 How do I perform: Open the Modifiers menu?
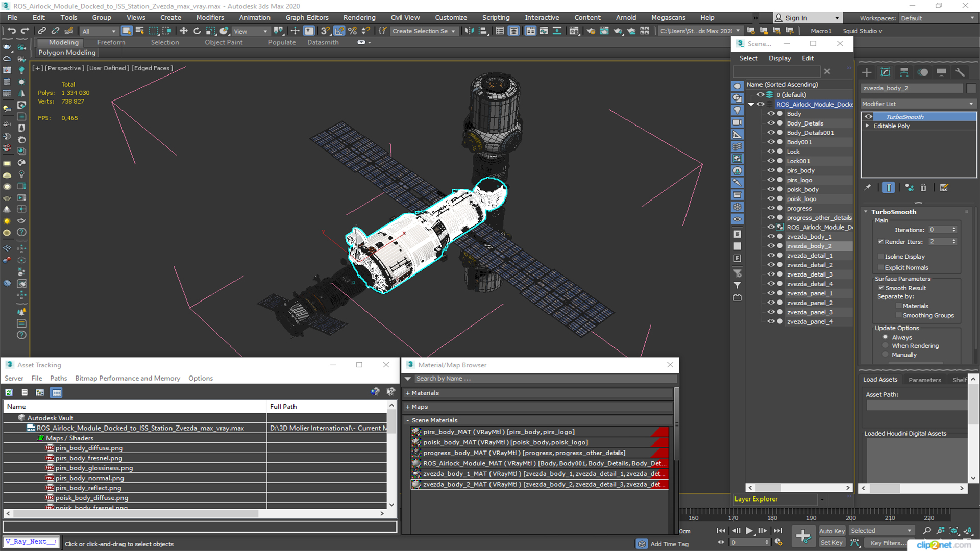tap(210, 17)
